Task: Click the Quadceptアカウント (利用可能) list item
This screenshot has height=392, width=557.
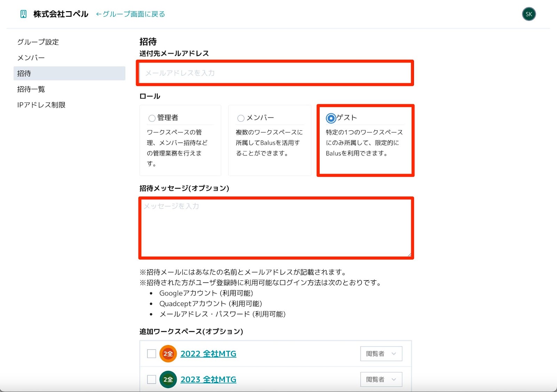Action: coord(211,304)
